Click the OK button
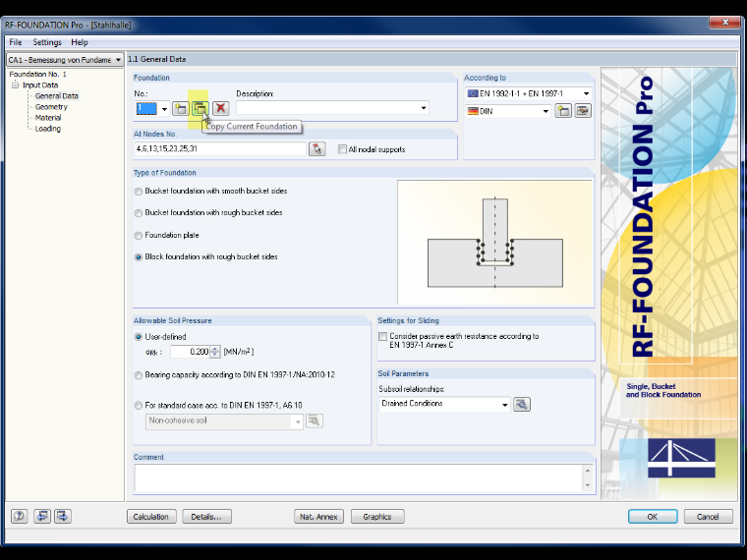Viewport: 747px width, 560px height. point(653,517)
